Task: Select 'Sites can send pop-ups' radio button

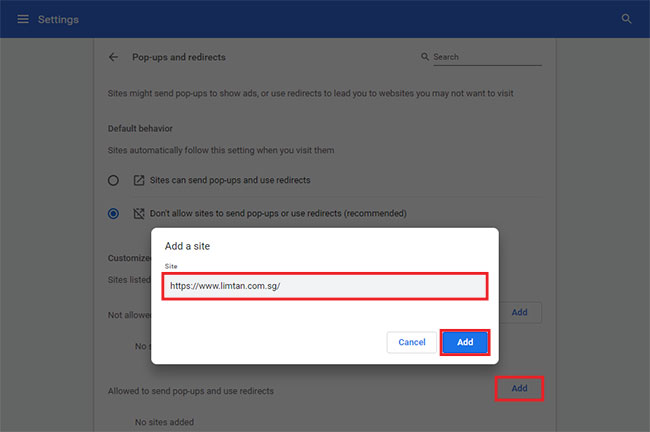Action: coord(114,180)
